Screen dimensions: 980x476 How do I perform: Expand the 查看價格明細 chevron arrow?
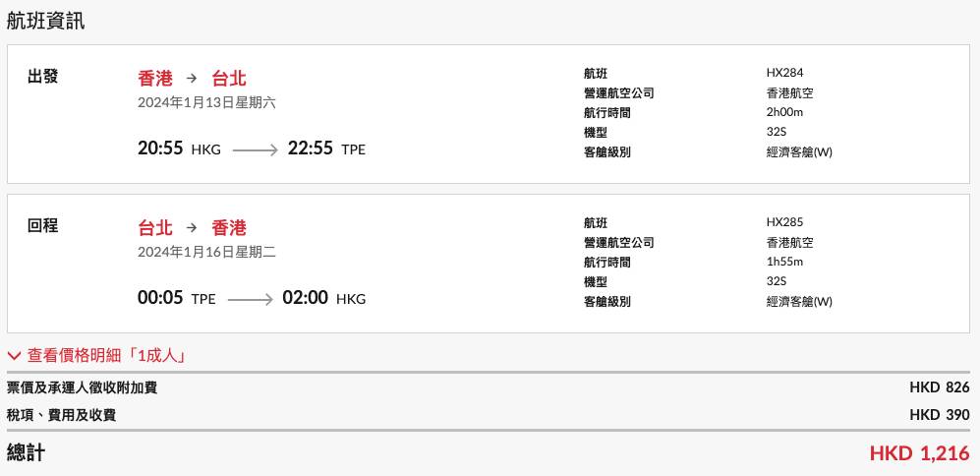point(15,355)
